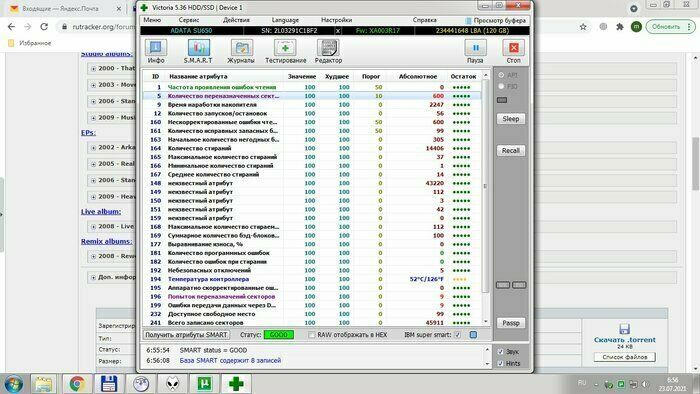Open the Настройки menu

pyautogui.click(x=337, y=20)
